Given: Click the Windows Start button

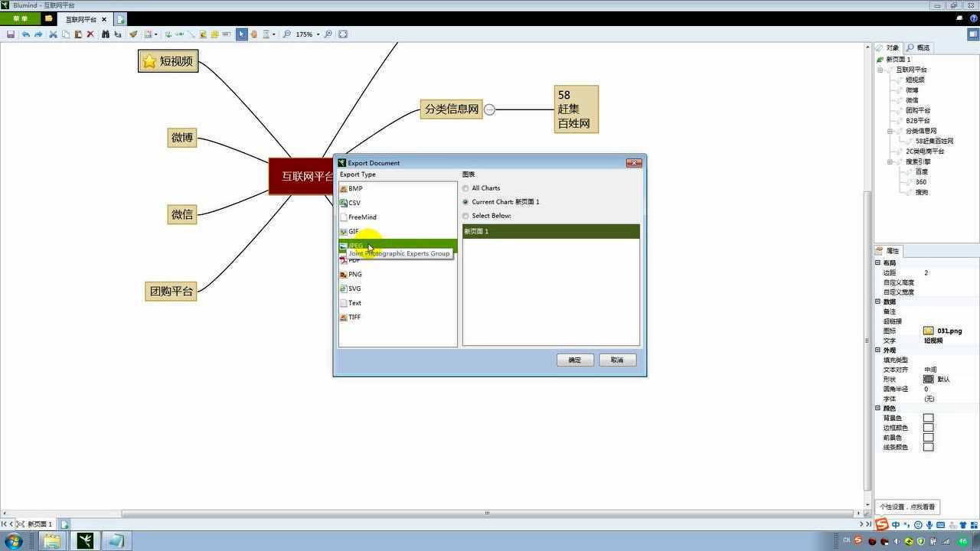Looking at the screenshot, I should pos(13,541).
